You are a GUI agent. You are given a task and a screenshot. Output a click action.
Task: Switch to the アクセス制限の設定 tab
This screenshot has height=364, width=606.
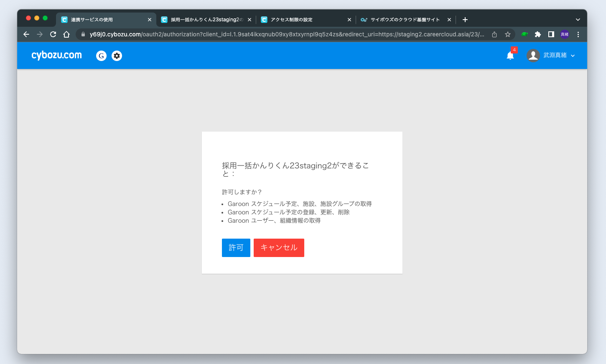(x=301, y=20)
